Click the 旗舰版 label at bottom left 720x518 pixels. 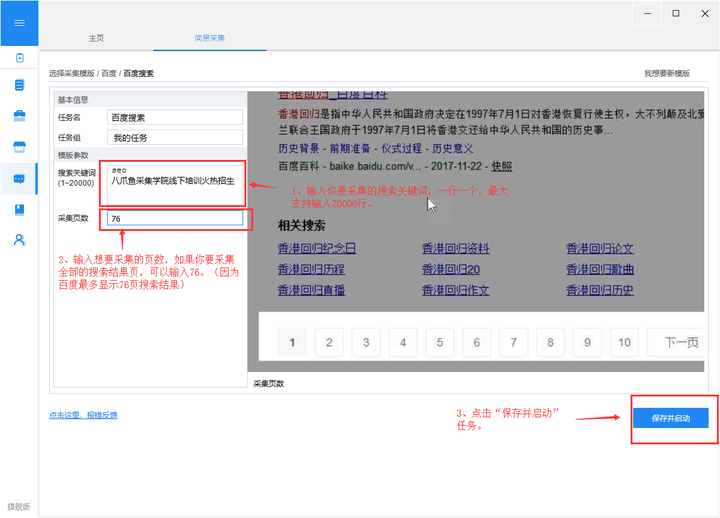(x=19, y=507)
